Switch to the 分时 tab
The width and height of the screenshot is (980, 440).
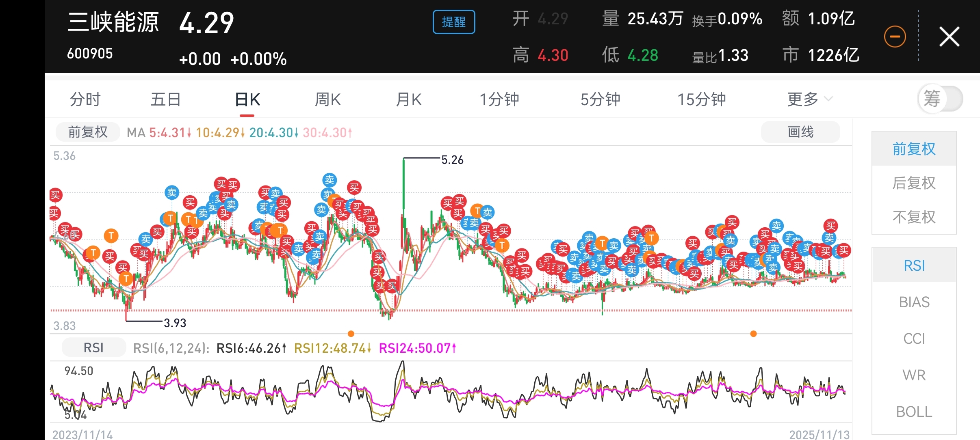click(85, 99)
